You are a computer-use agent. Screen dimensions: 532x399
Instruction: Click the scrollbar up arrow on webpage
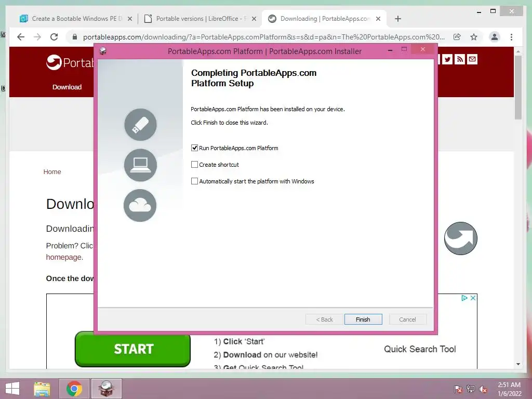point(518,51)
